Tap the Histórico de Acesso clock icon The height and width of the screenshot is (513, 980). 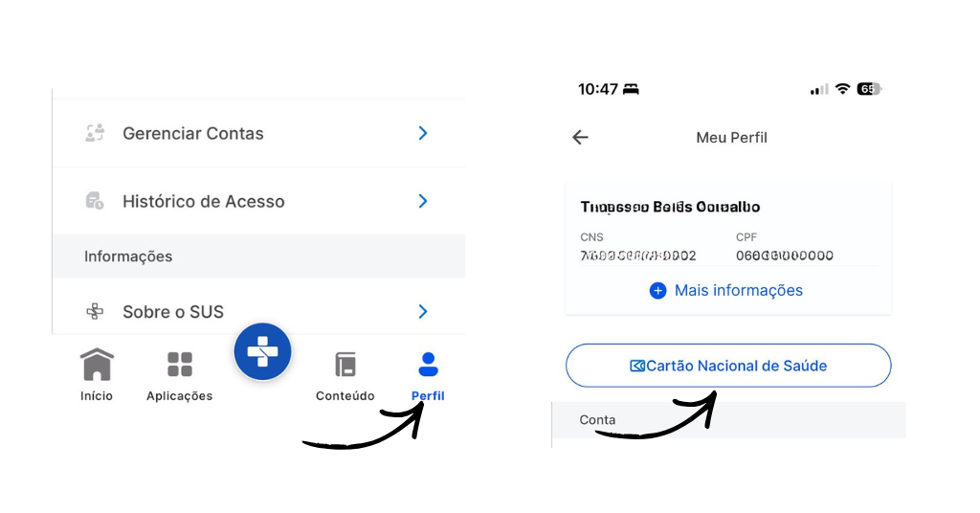point(95,201)
